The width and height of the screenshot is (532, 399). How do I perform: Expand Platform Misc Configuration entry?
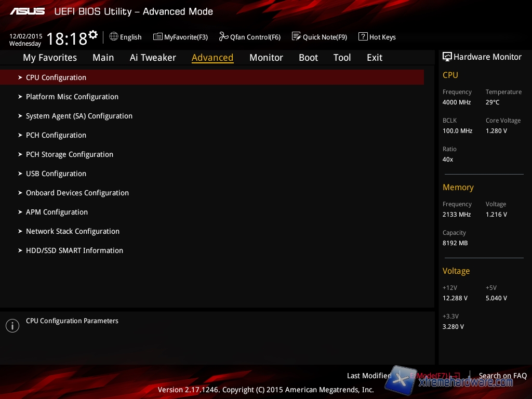point(72,97)
